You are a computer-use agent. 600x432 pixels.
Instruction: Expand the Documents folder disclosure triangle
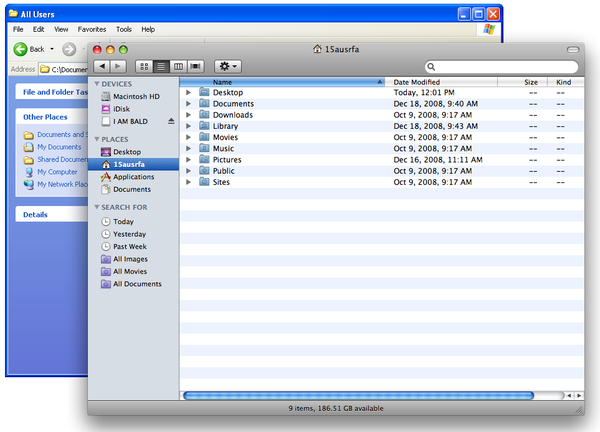pyautogui.click(x=188, y=104)
